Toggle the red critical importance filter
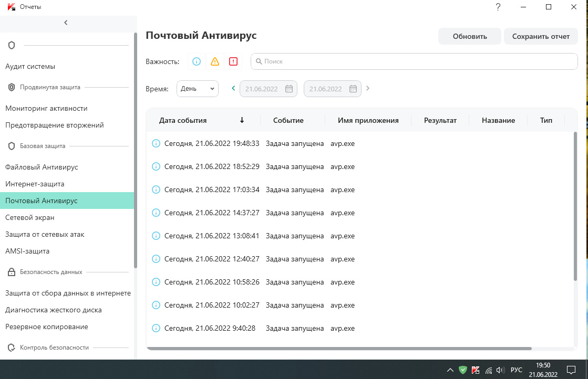 (x=233, y=61)
